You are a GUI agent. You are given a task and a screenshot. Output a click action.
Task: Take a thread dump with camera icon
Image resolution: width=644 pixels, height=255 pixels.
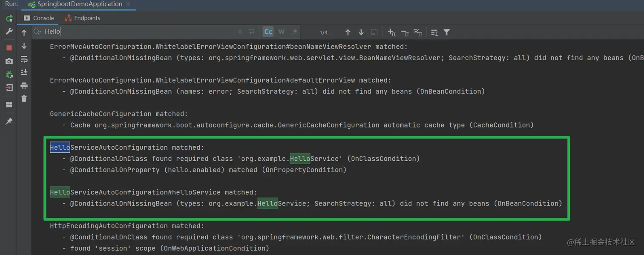(x=9, y=61)
